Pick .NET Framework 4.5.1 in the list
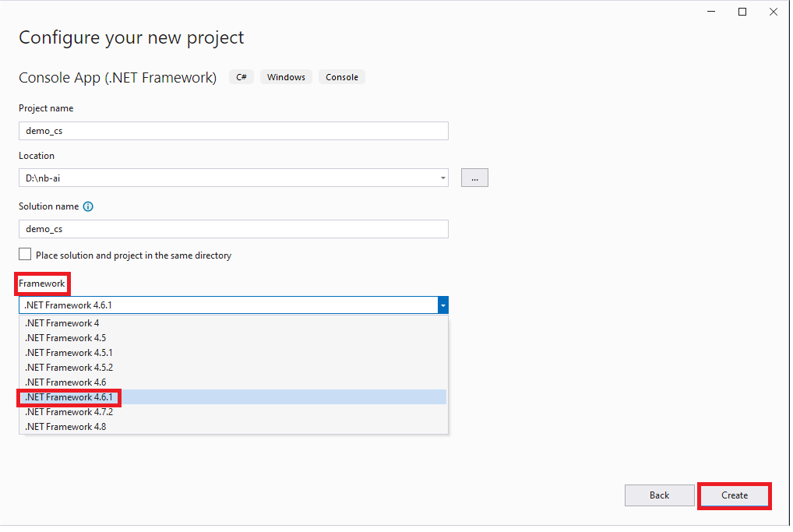The image size is (793, 532). [233, 353]
